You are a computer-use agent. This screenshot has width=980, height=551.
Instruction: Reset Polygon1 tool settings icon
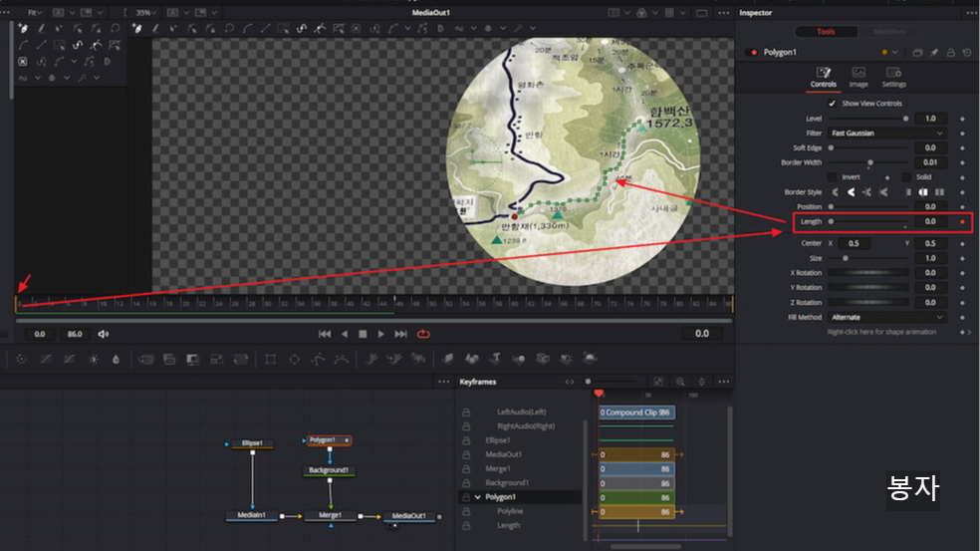(x=967, y=53)
